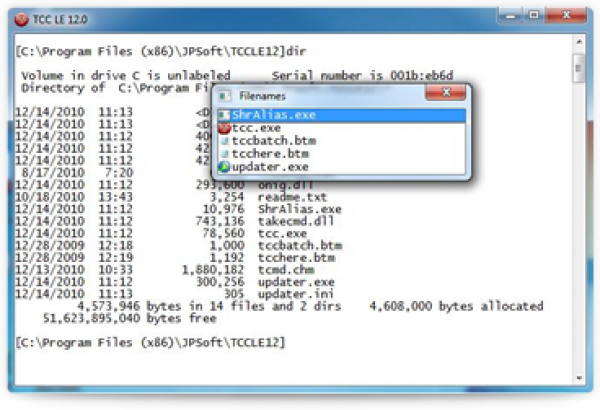Click the 12/13/2010 date entry

50,270
